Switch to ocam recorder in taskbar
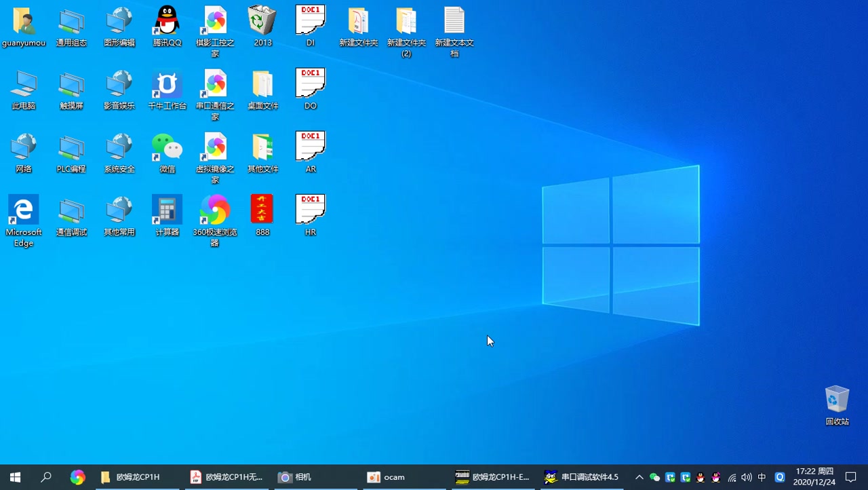The width and height of the screenshot is (868, 490). (x=406, y=477)
